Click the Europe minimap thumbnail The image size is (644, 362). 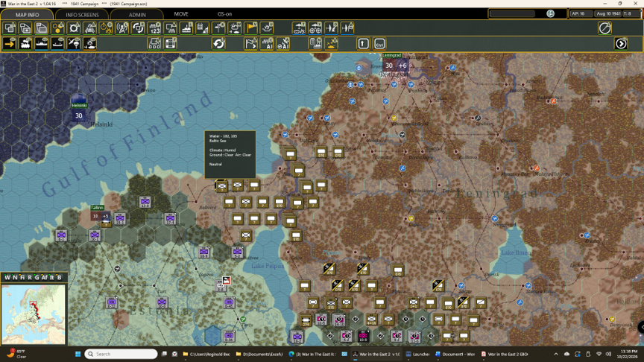click(34, 314)
